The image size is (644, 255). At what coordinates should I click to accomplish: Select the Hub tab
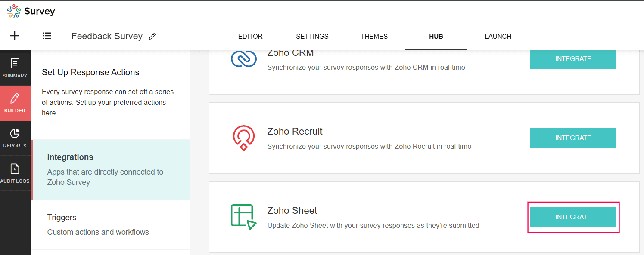pos(436,37)
